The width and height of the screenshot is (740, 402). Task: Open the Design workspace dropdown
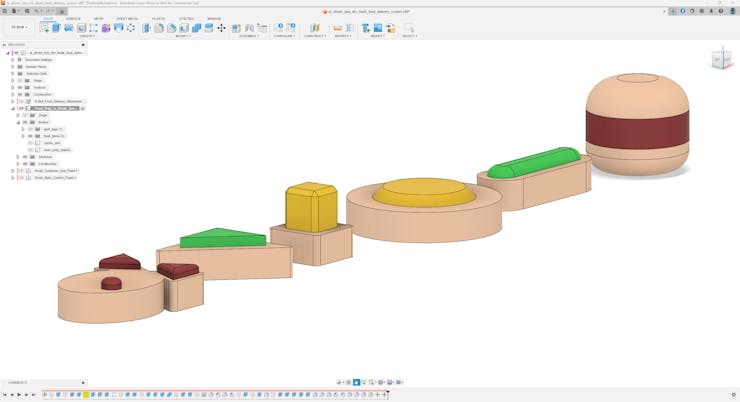click(x=18, y=27)
